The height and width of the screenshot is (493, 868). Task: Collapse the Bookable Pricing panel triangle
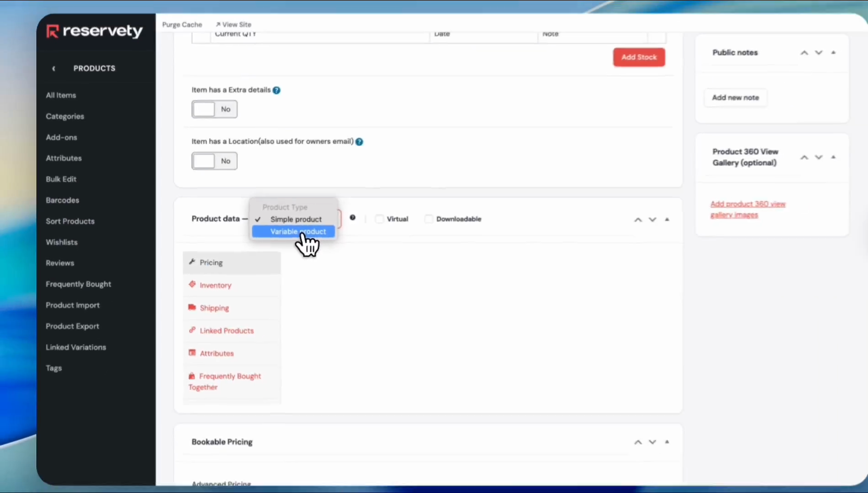(667, 442)
